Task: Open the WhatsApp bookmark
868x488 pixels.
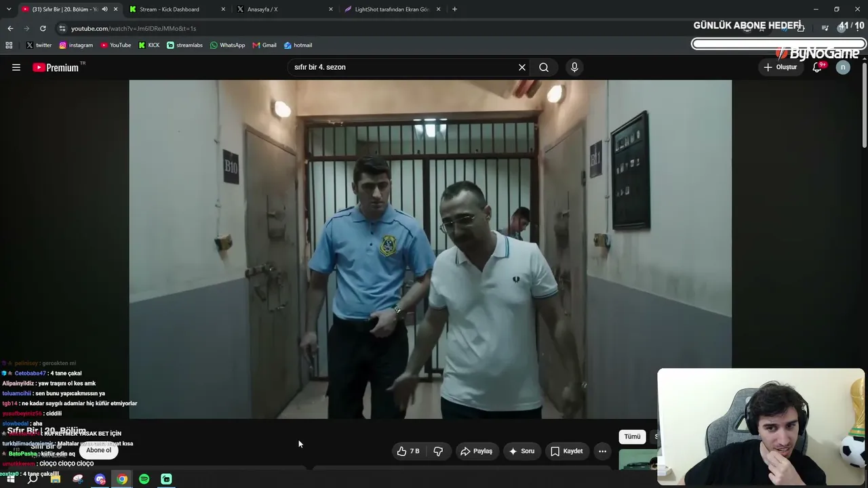Action: [x=228, y=45]
